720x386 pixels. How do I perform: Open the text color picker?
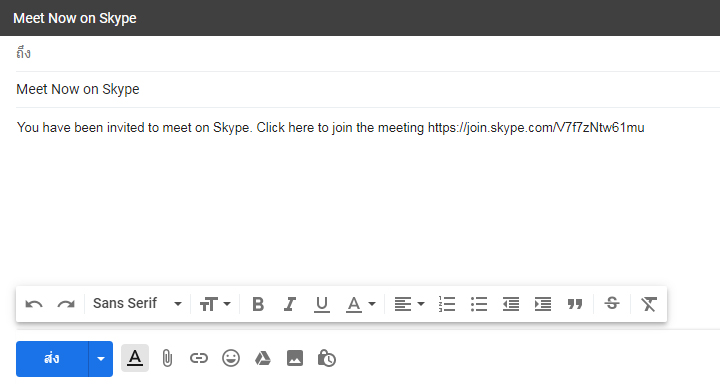(360, 304)
